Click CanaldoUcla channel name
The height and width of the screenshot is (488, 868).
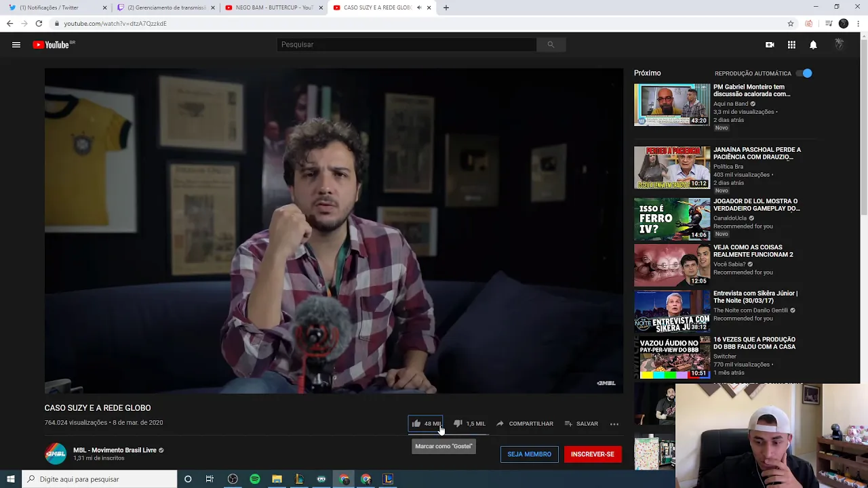coord(730,218)
